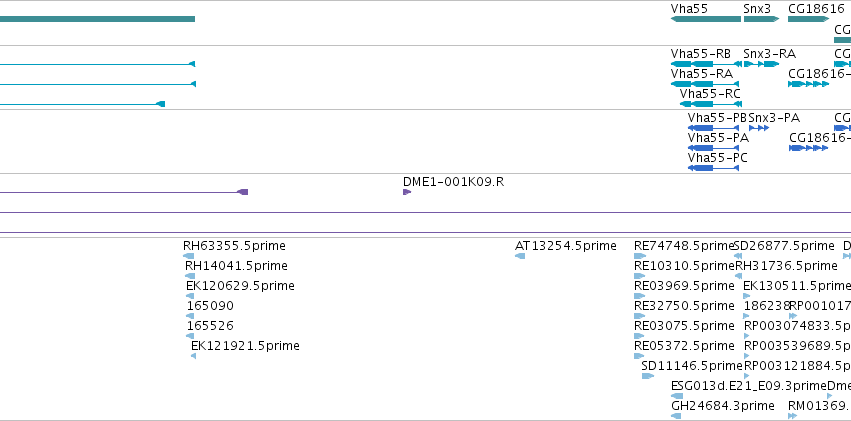Select the CG18616 gene bar
This screenshot has height=421, width=851.
pyautogui.click(x=809, y=19)
